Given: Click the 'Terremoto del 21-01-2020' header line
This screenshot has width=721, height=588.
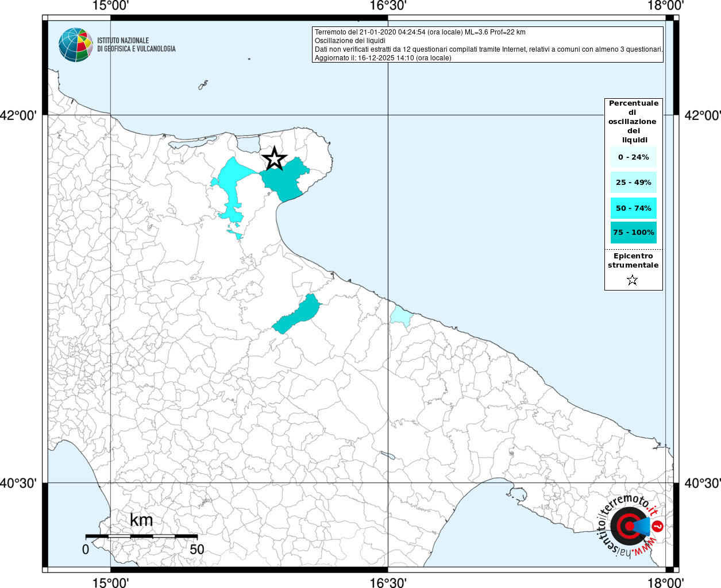Looking at the screenshot, I should [420, 32].
